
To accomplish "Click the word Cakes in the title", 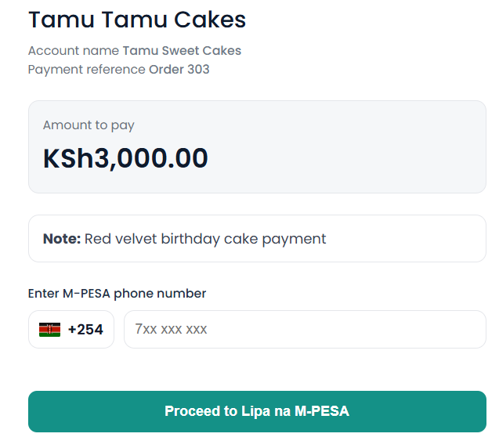I will click(x=212, y=19).
